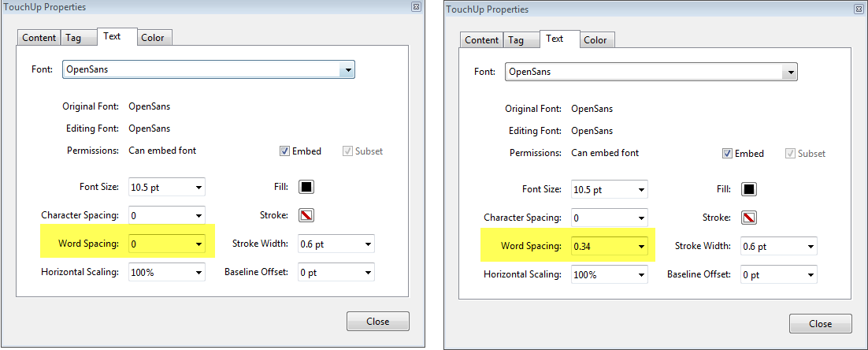Close the left TouchUp Properties window with its X
Image resolution: width=868 pixels, height=350 pixels.
[416, 6]
